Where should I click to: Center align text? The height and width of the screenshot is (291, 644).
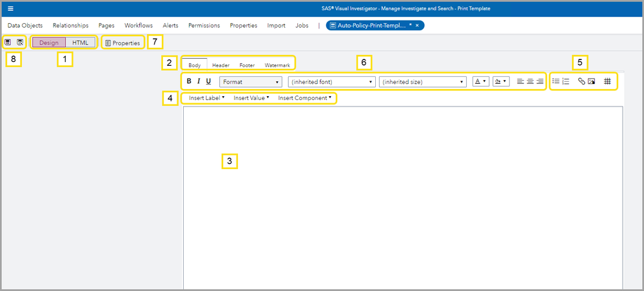click(x=531, y=81)
